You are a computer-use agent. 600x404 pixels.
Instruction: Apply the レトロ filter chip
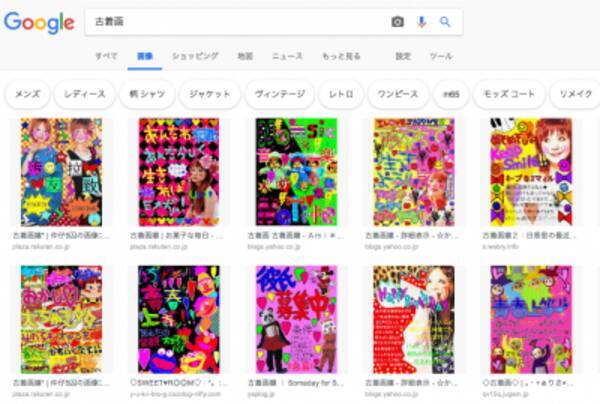341,94
